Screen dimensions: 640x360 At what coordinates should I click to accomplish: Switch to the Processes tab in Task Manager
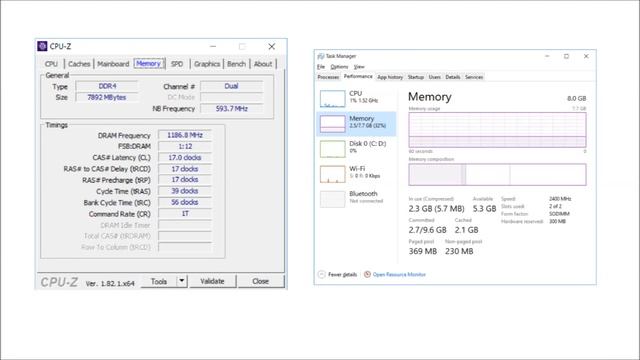coord(328,77)
